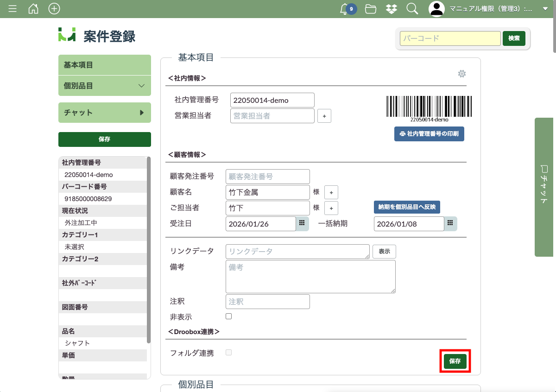
Task: Expand the チャット sidebar section
Action: [142, 113]
